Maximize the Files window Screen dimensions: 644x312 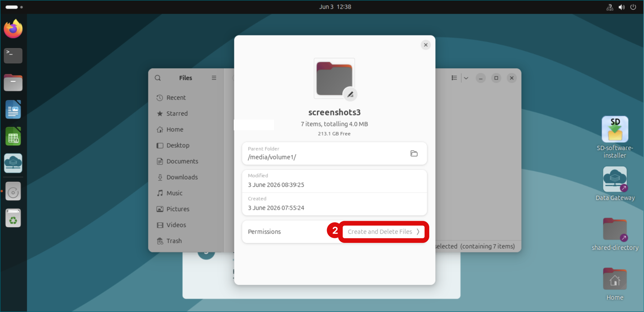[x=496, y=78]
